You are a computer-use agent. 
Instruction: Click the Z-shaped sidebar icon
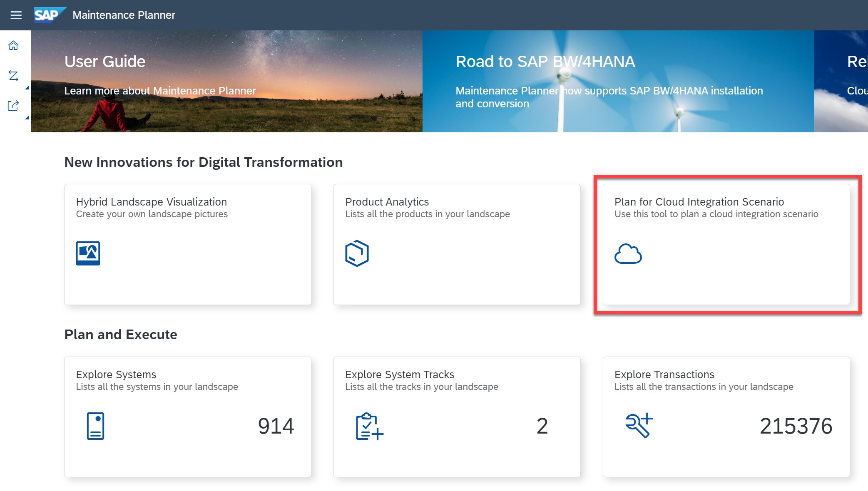tap(13, 76)
